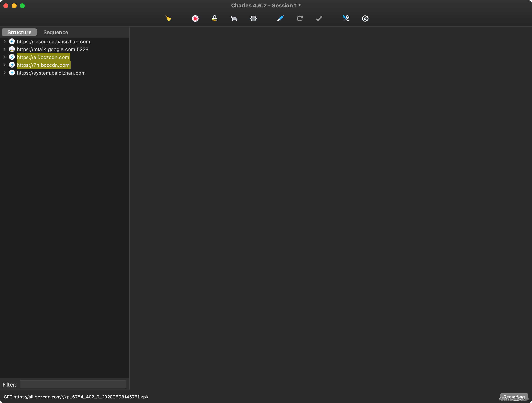Click the Filter text field
Viewport: 532px width, 403px height.
coord(73,384)
